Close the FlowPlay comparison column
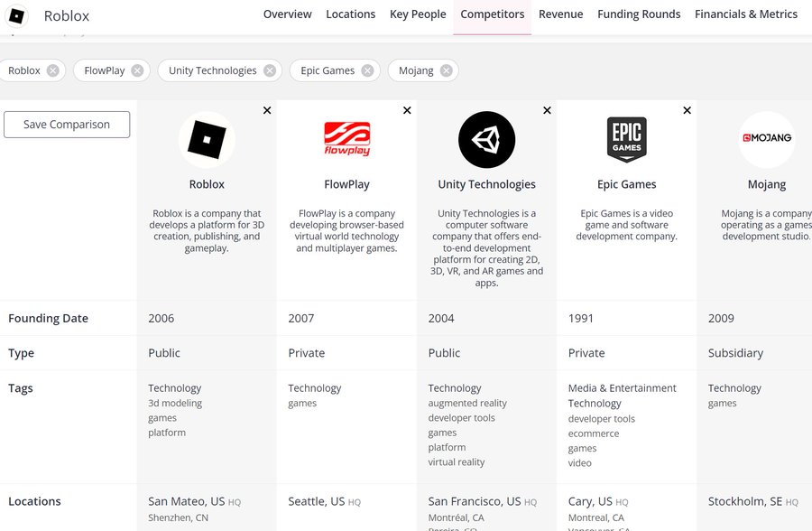Viewport: 812px width, 531px height. 407,110
